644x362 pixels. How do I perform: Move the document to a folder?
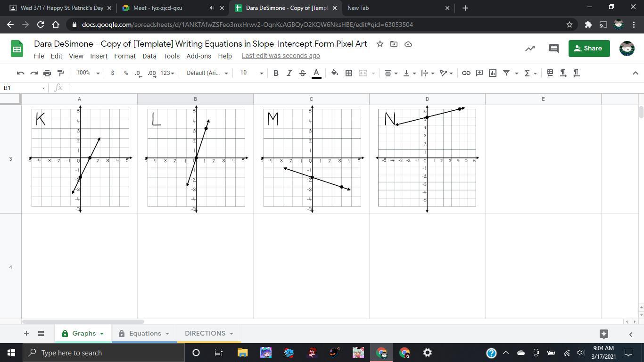point(394,44)
